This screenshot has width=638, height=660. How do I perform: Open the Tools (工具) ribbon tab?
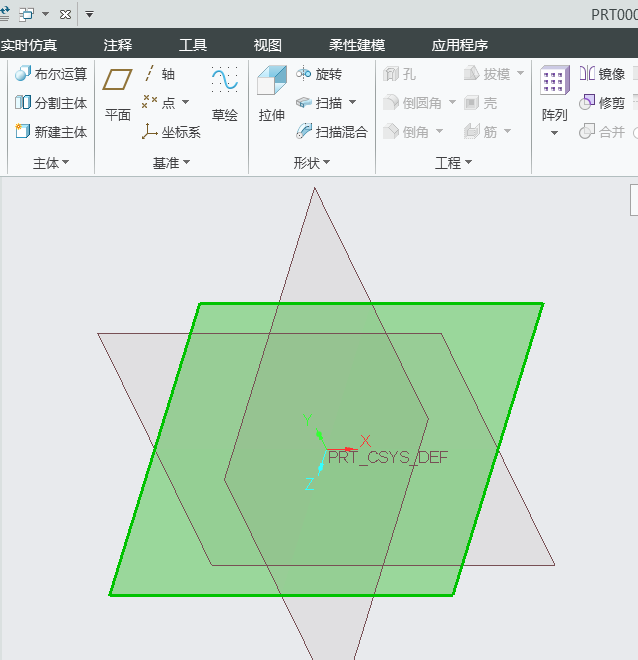pyautogui.click(x=193, y=45)
